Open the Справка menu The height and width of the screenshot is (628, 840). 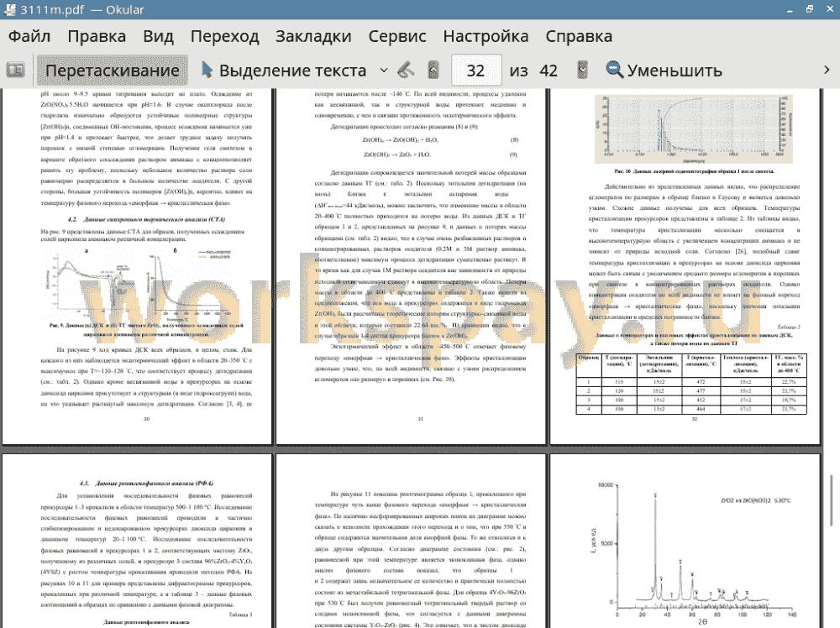[x=579, y=36]
